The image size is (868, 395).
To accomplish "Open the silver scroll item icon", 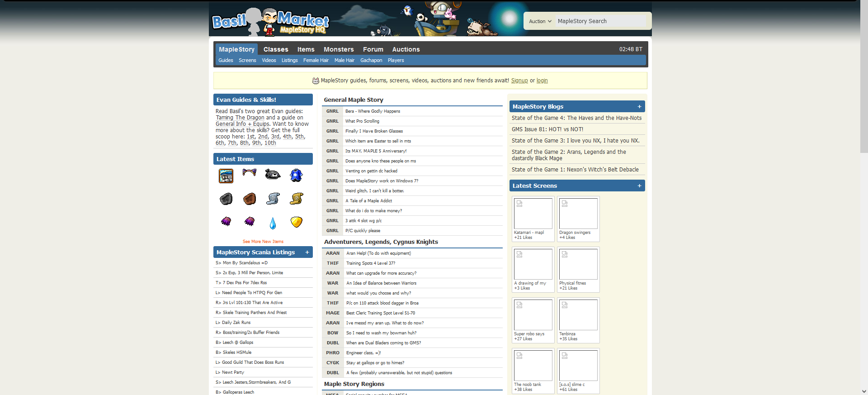I will coord(273,198).
